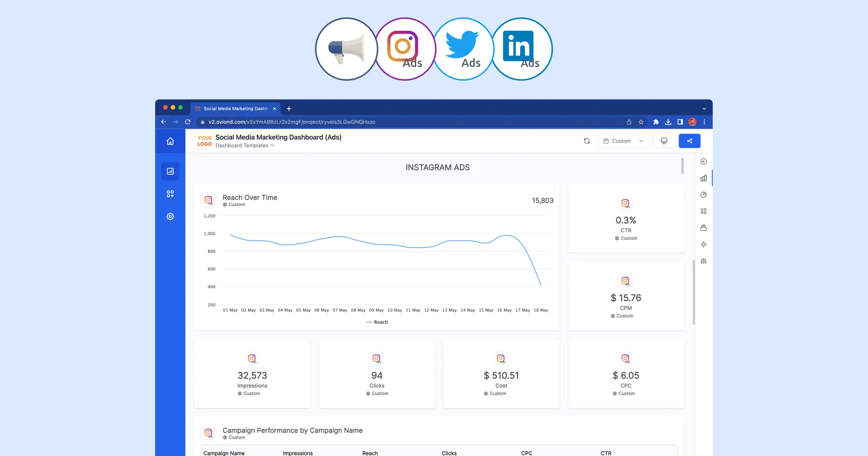Open the Custom date range dropdown
The height and width of the screenshot is (456, 868).
click(624, 141)
